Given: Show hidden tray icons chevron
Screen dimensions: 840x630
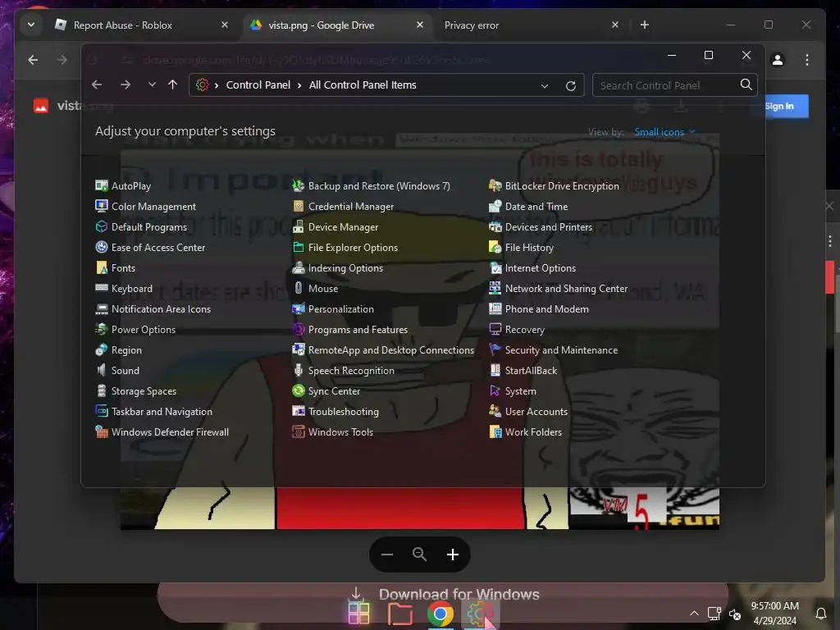Looking at the screenshot, I should tap(694, 614).
